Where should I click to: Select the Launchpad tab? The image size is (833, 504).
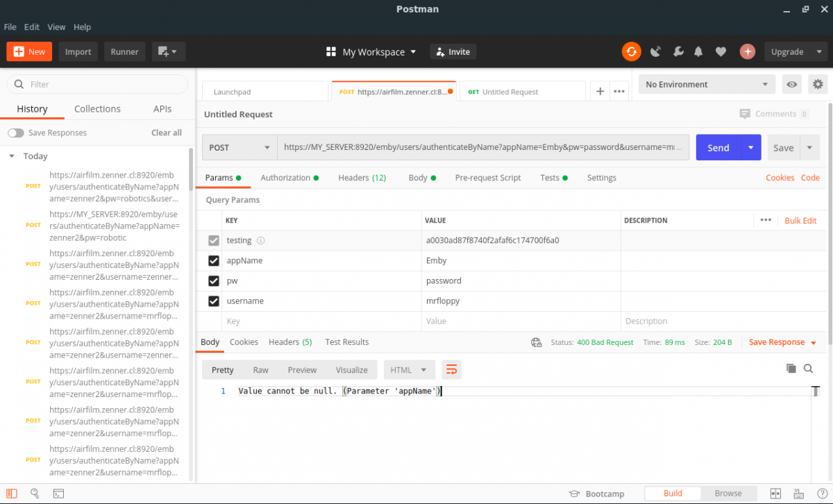pyautogui.click(x=264, y=92)
